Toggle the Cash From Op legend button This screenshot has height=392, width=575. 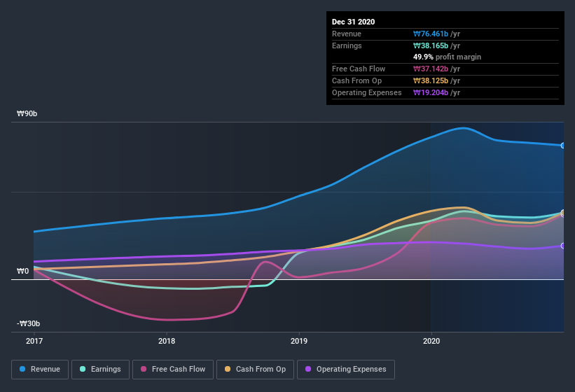255,370
